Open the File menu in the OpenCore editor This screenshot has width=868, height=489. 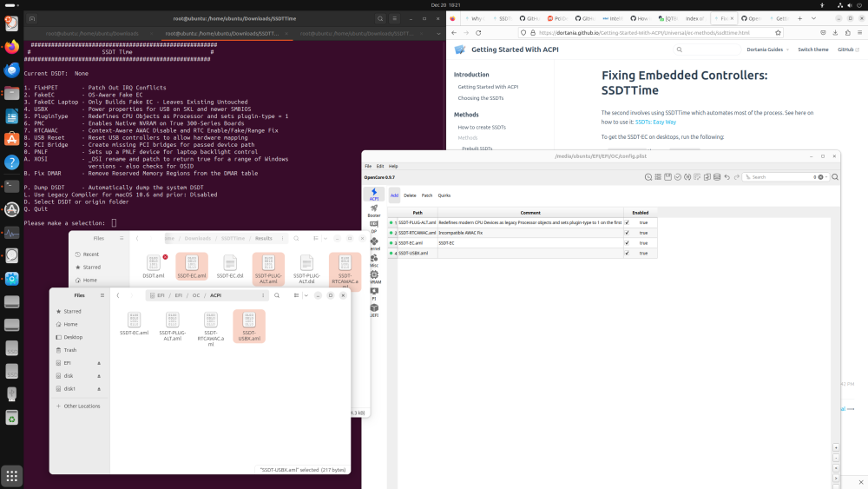pos(368,166)
